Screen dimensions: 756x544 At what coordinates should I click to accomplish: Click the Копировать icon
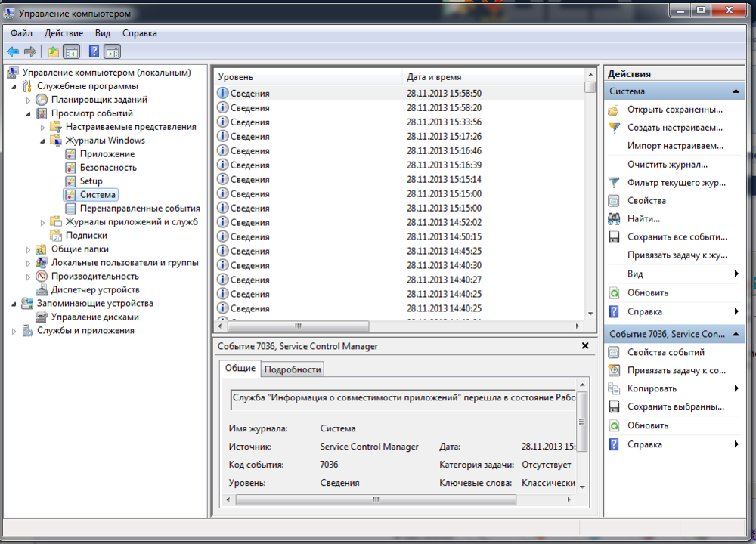pyautogui.click(x=614, y=388)
